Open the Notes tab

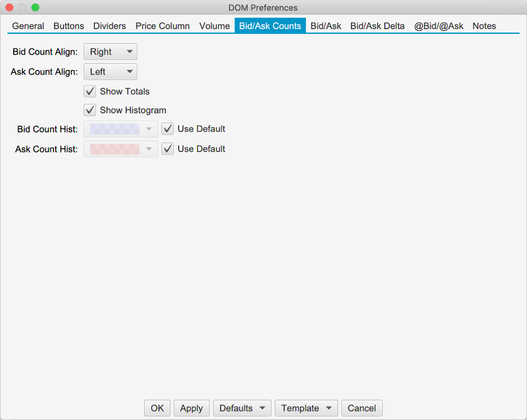pos(484,26)
